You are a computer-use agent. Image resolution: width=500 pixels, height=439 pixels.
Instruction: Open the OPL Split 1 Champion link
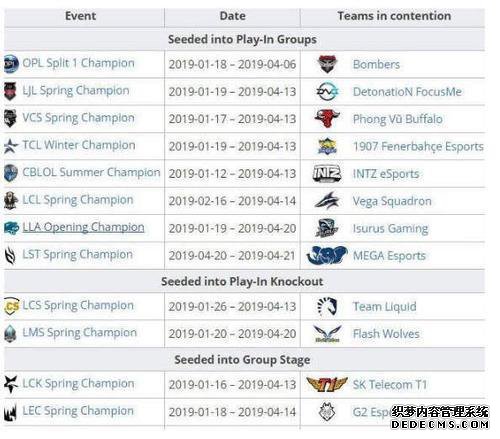(78, 63)
